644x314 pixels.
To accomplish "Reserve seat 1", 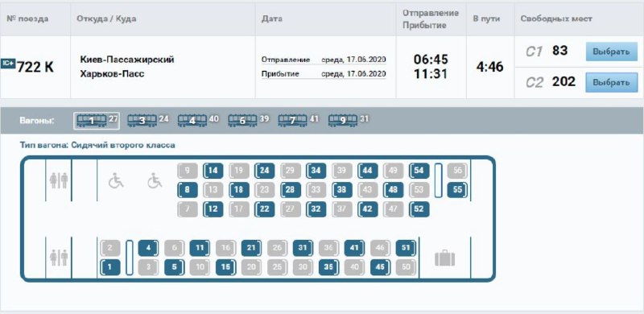I will click(110, 267).
